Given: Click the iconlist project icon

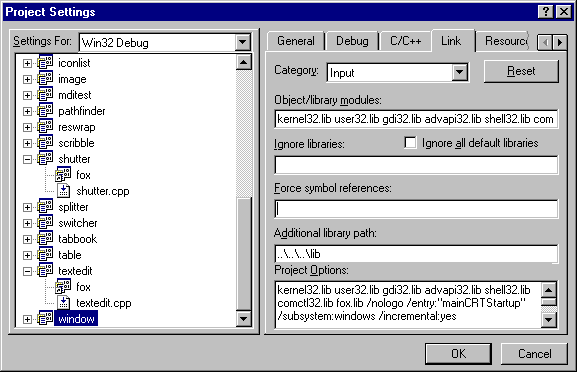Looking at the screenshot, I should pos(45,63).
